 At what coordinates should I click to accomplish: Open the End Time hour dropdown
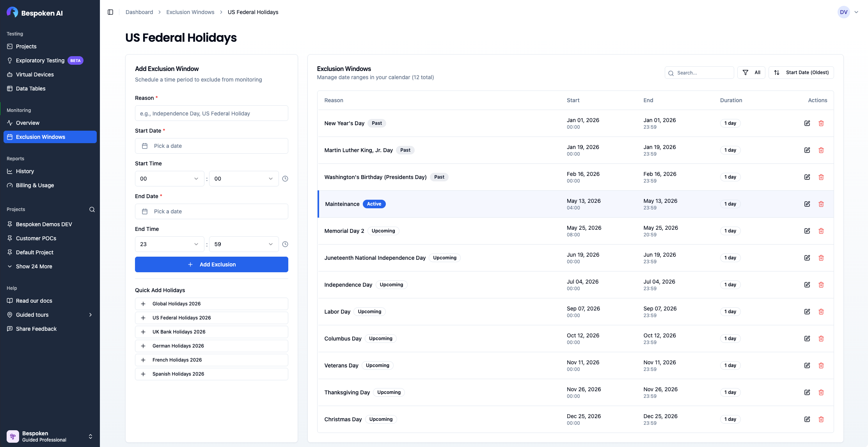click(169, 244)
